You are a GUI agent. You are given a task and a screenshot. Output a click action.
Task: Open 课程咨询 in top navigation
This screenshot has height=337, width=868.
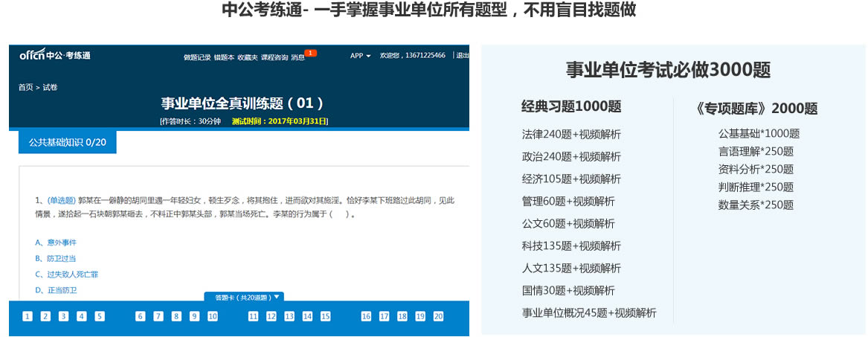pos(274,57)
